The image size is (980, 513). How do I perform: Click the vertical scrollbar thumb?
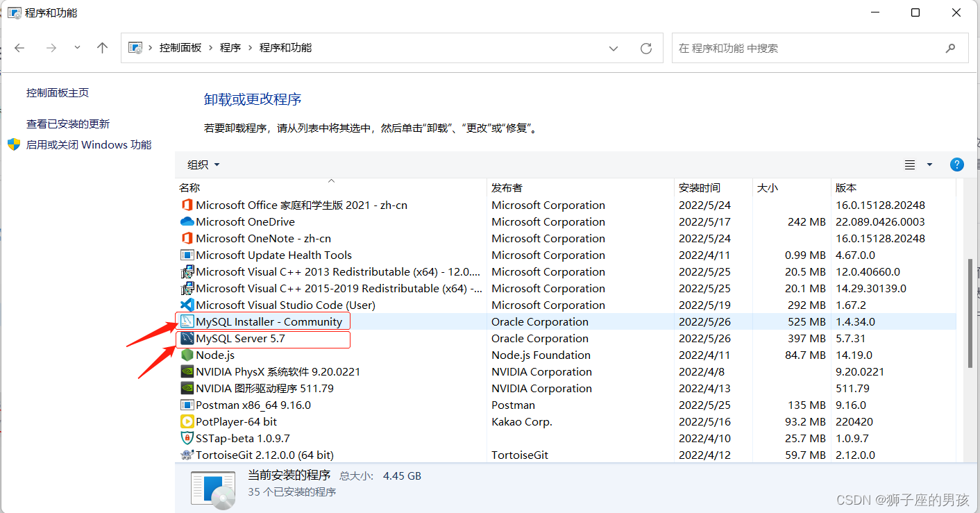pyautogui.click(x=969, y=314)
